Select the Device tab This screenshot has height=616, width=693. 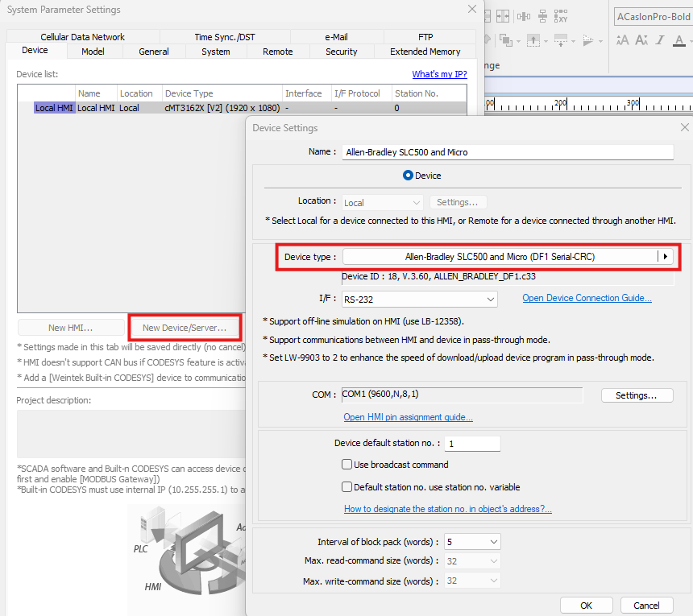35,51
